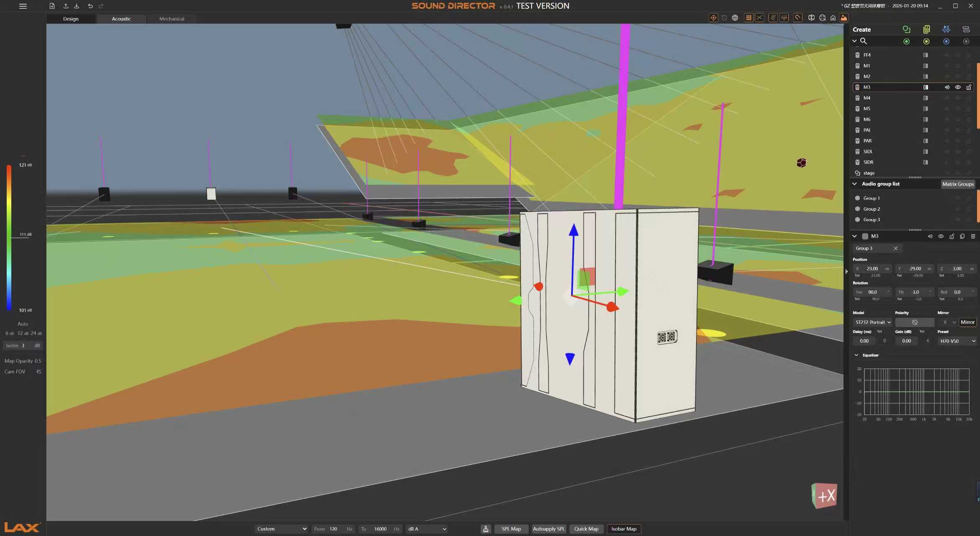Toggle visibility eye for M3 in list
The height and width of the screenshot is (536, 980).
pyautogui.click(x=958, y=87)
